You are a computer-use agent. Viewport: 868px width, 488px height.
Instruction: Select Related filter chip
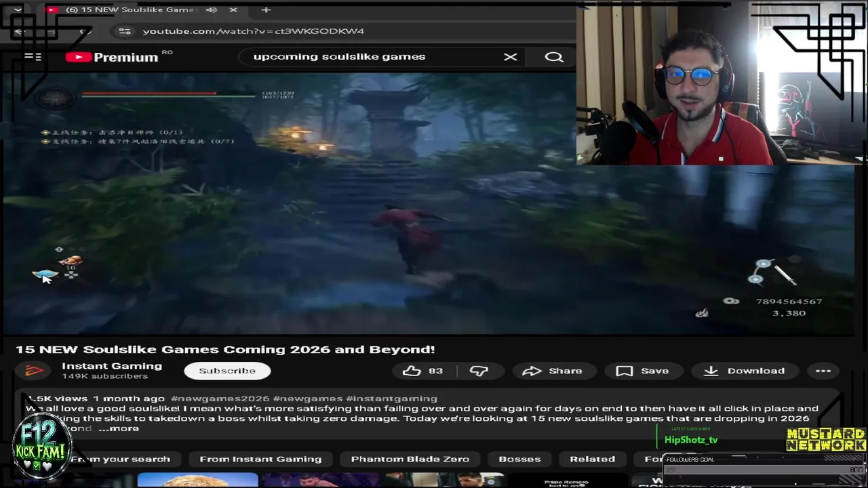[x=592, y=459]
